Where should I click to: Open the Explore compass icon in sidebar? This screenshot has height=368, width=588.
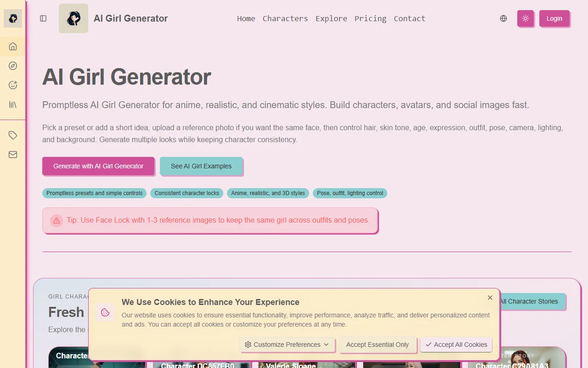pyautogui.click(x=13, y=66)
